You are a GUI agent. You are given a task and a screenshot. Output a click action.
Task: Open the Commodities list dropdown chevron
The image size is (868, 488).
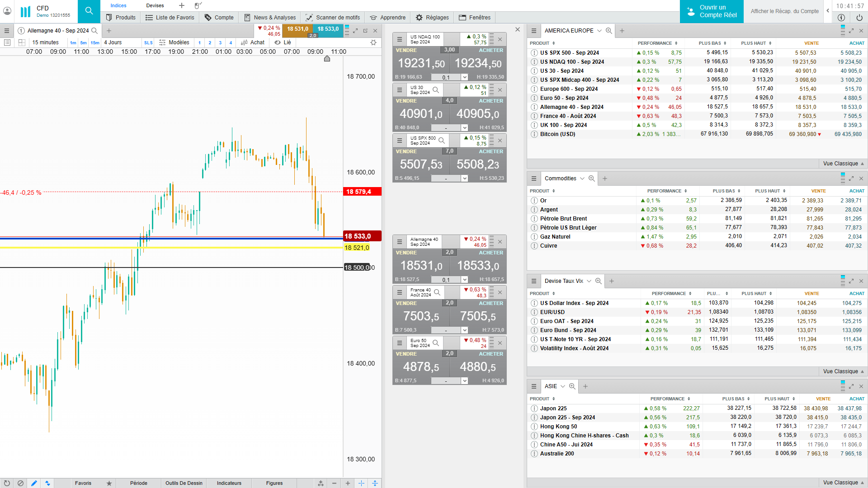point(582,178)
